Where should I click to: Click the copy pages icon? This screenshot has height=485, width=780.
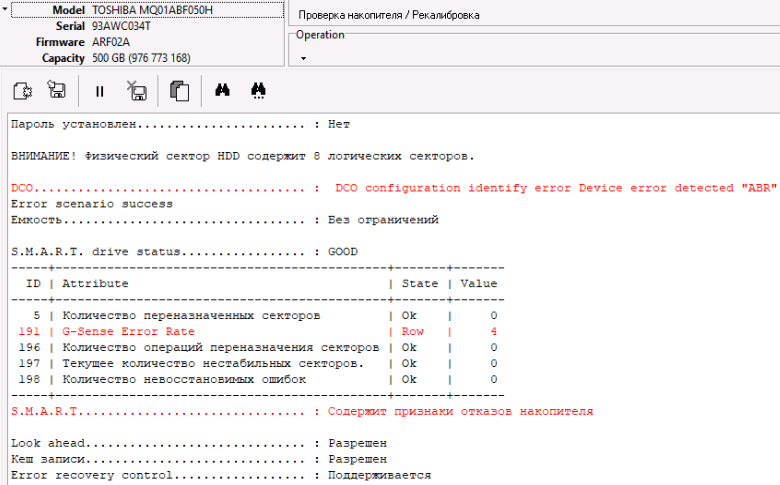[180, 92]
